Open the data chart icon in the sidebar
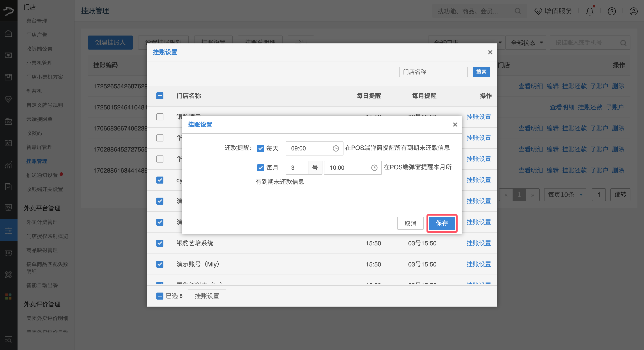The width and height of the screenshot is (644, 350). pos(9,165)
